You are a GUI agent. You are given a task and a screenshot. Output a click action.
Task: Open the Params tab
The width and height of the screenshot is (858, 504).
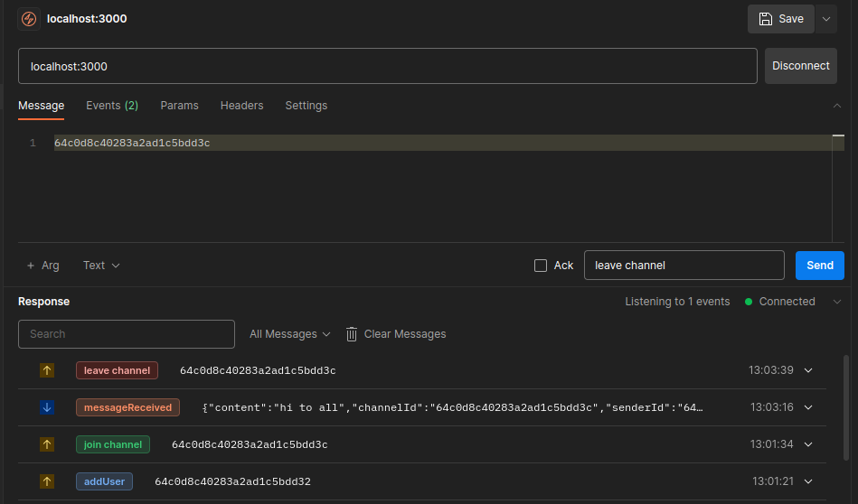180,106
